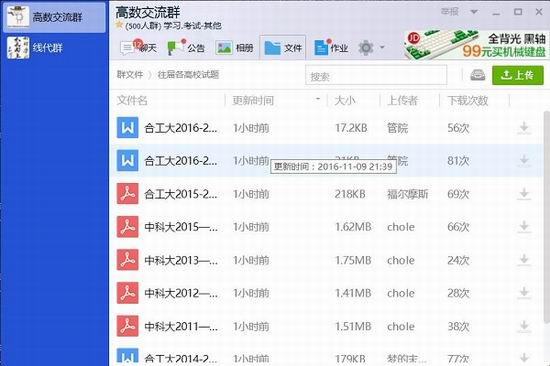Click the green 上传 upload button
Image resolution: width=550 pixels, height=366 pixels.
tap(518, 75)
